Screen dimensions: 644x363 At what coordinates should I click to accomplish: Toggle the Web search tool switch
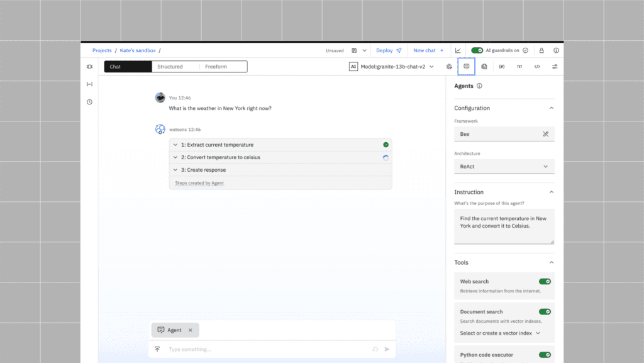click(545, 281)
